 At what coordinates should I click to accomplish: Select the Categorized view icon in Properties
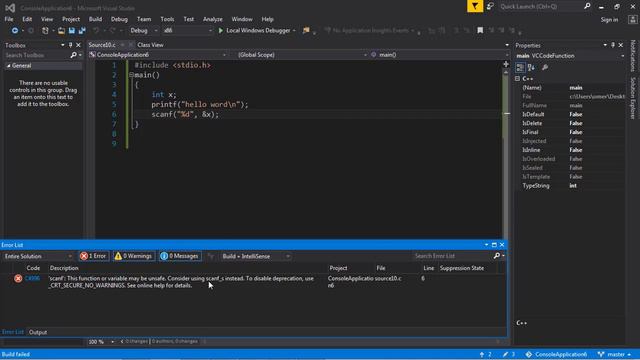520,67
